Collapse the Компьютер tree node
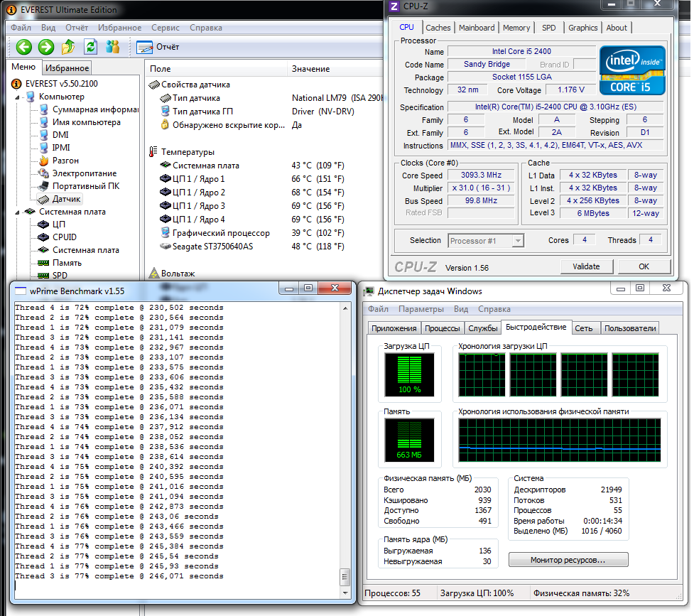The image size is (694, 616). (18, 97)
